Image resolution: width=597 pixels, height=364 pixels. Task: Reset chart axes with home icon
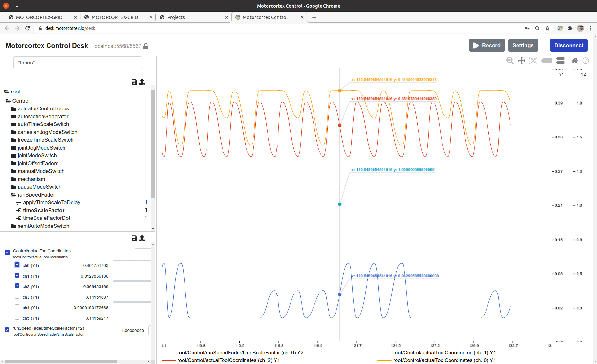(575, 61)
